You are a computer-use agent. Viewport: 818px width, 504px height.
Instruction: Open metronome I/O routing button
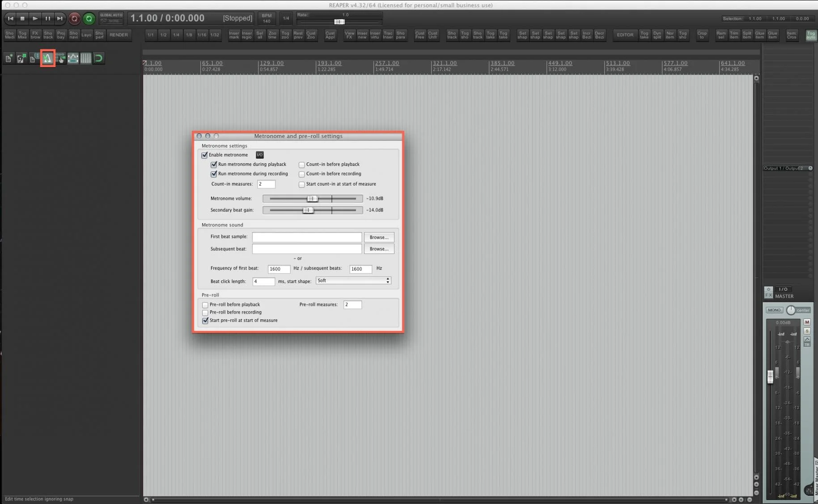(259, 155)
